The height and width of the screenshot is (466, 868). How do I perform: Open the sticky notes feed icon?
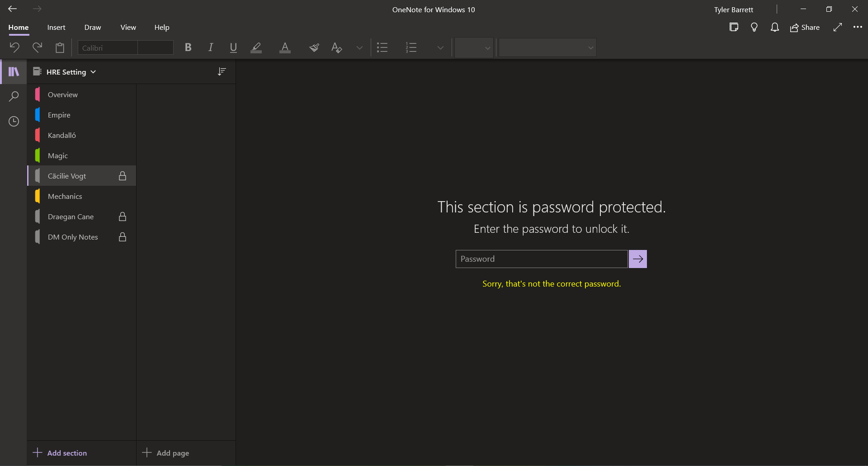click(x=734, y=27)
